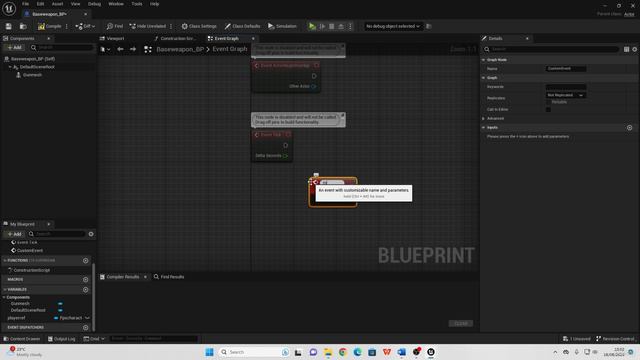Click Add in Components panel
640x360 pixels.
(x=14, y=48)
